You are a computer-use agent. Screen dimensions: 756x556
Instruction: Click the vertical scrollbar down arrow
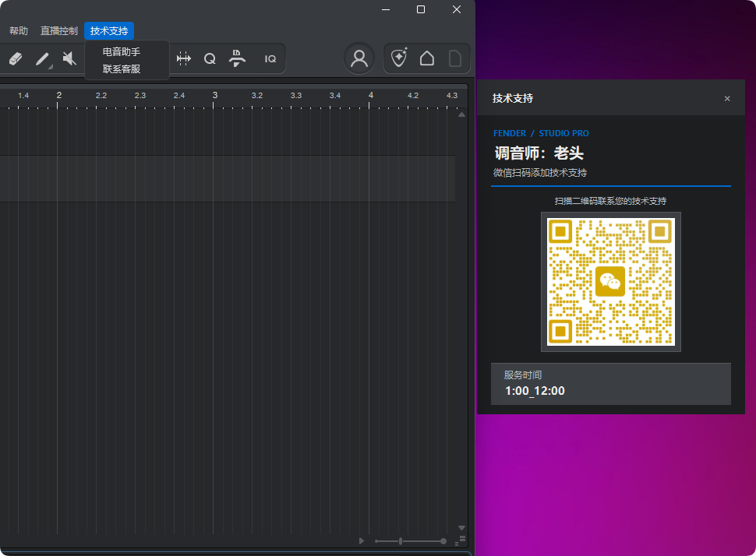pos(461,528)
